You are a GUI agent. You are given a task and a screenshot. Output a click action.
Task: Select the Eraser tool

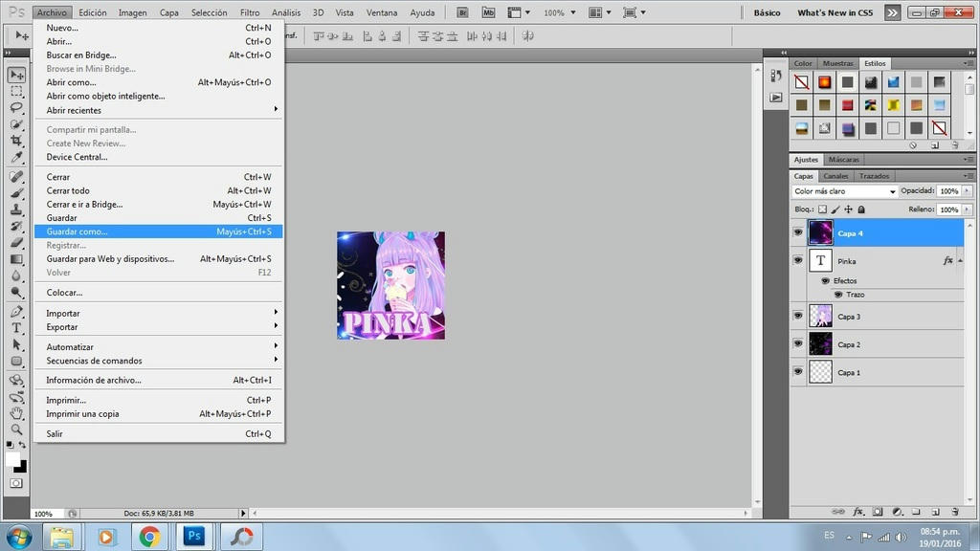(x=17, y=242)
